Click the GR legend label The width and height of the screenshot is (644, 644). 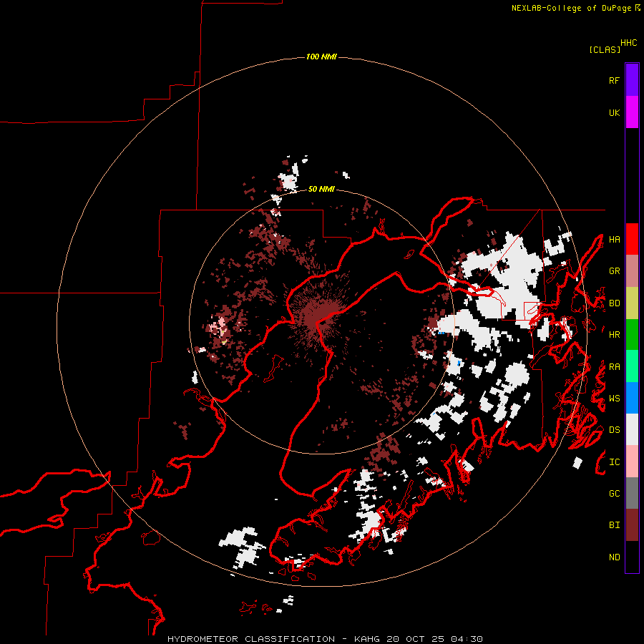(x=614, y=271)
